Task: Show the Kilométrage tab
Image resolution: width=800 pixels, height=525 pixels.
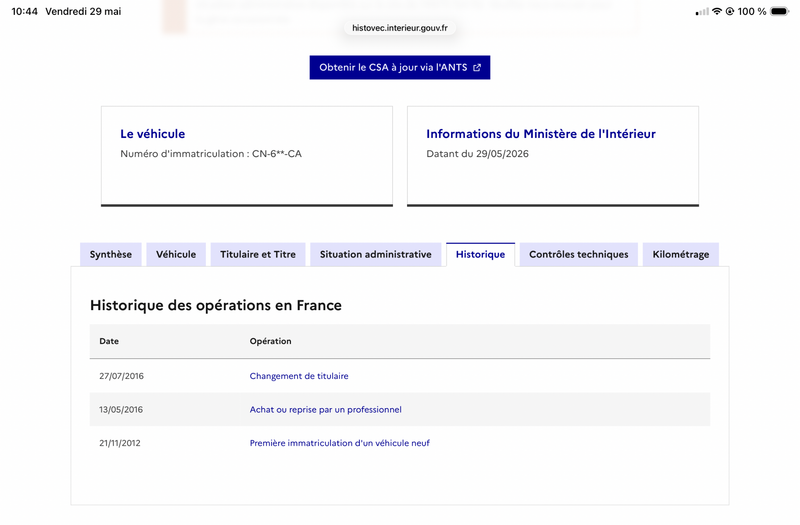Action: [x=681, y=254]
